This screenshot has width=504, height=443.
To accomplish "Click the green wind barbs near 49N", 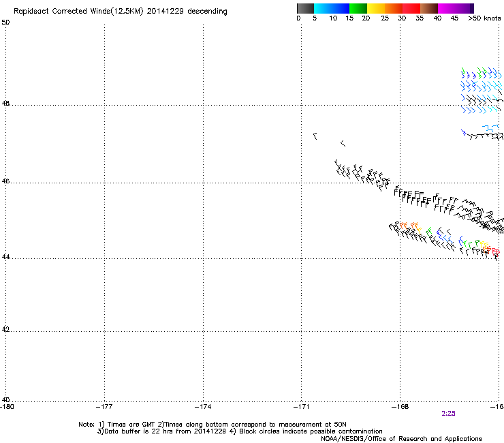I will [482, 73].
